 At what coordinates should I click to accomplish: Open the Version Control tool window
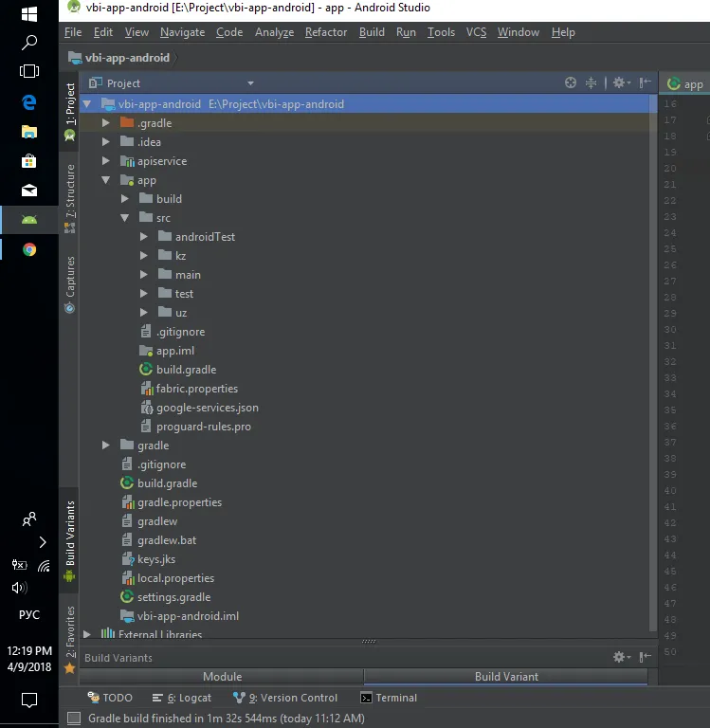click(x=285, y=698)
